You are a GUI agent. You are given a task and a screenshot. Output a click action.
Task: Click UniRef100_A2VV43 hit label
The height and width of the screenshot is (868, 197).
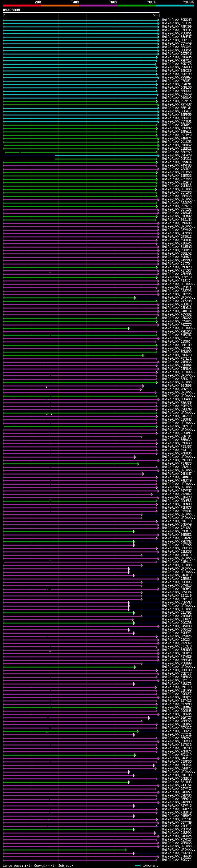[x=177, y=805]
